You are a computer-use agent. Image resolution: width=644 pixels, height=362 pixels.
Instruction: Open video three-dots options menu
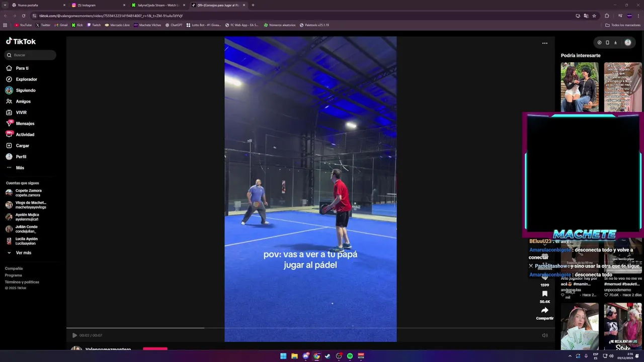point(544,43)
